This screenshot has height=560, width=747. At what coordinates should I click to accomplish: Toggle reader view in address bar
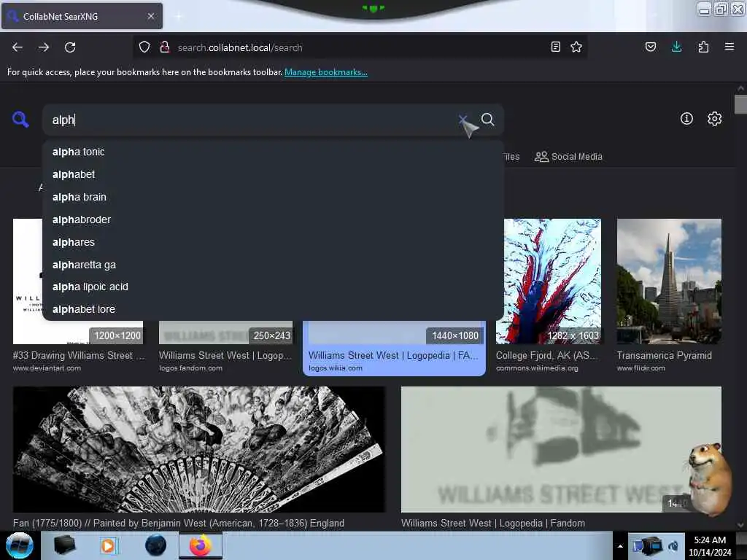point(555,47)
